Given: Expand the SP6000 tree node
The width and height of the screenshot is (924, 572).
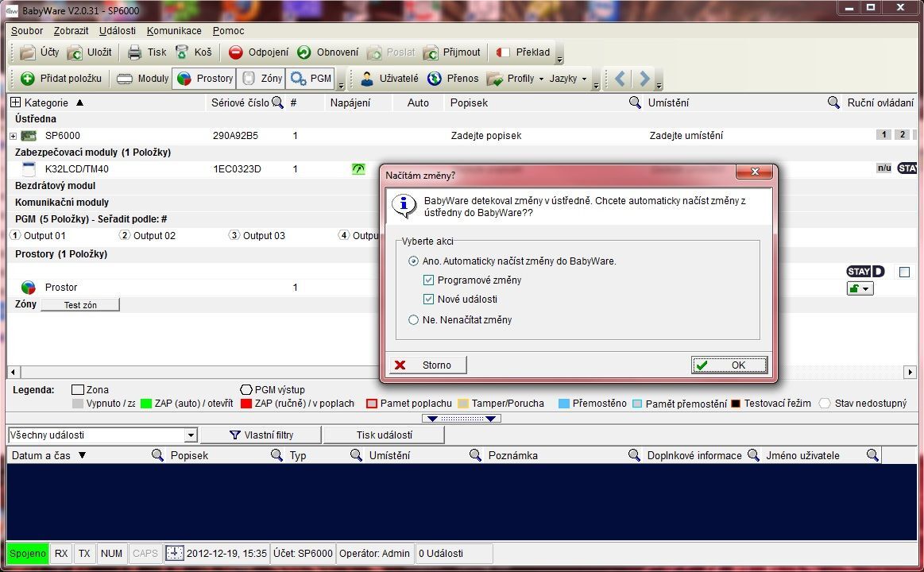Looking at the screenshot, I should click(13, 136).
